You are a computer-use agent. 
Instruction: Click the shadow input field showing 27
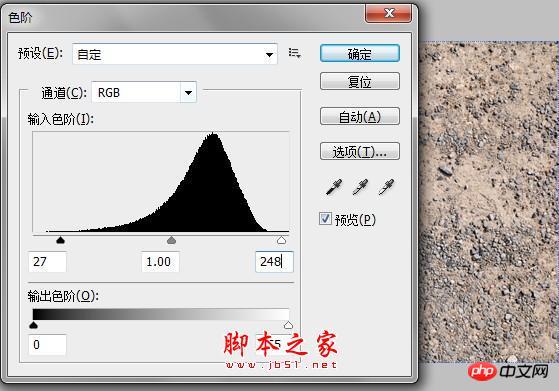click(x=47, y=262)
